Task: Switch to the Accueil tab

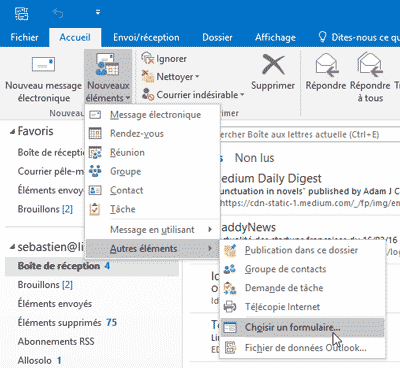Action: (75, 37)
